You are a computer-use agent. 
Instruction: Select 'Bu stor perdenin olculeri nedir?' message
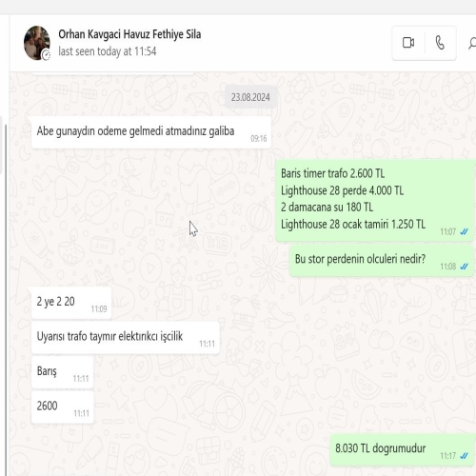pyautogui.click(x=381, y=260)
